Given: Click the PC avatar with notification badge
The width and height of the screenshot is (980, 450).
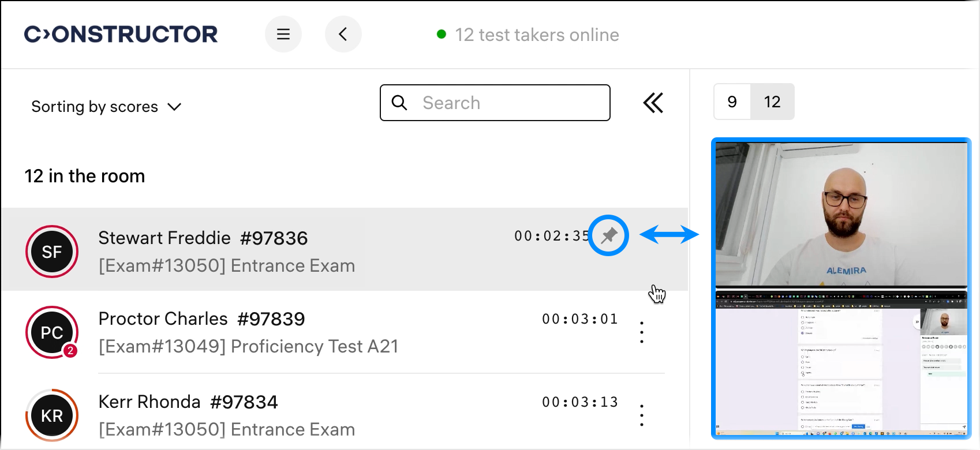Looking at the screenshot, I should pos(52,332).
